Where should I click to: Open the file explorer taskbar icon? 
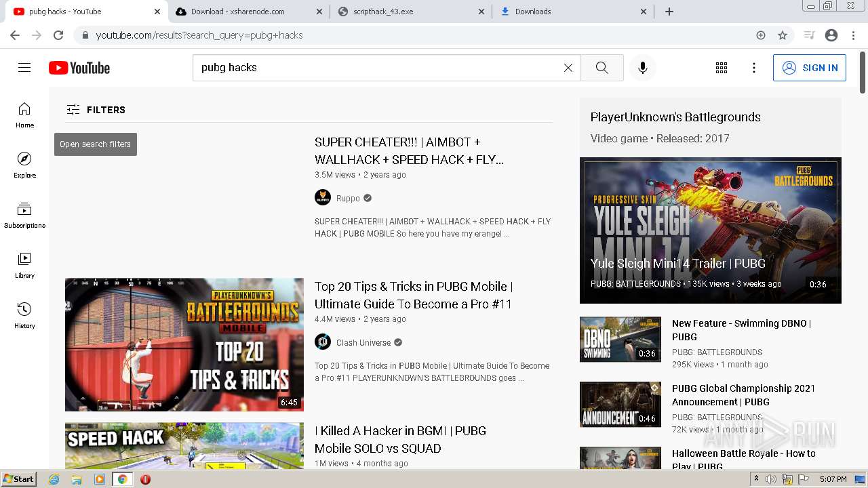[x=77, y=479]
